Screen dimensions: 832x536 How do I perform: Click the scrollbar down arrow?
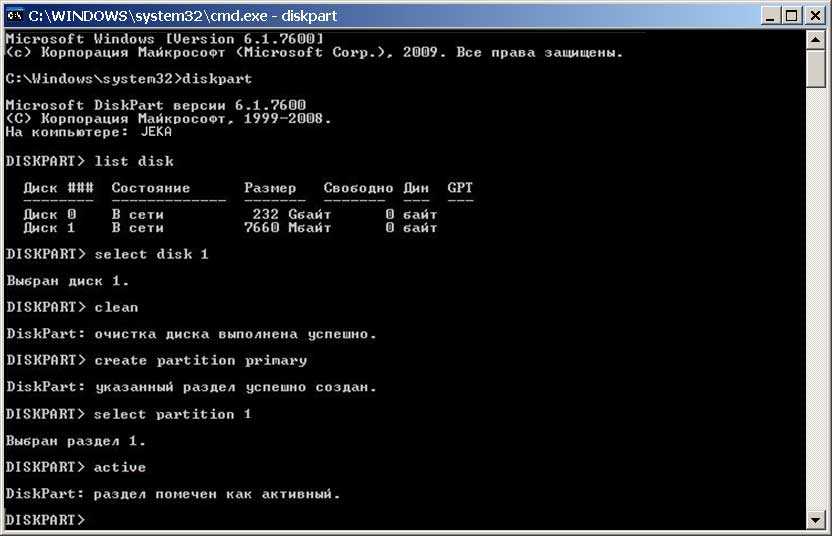[x=816, y=519]
